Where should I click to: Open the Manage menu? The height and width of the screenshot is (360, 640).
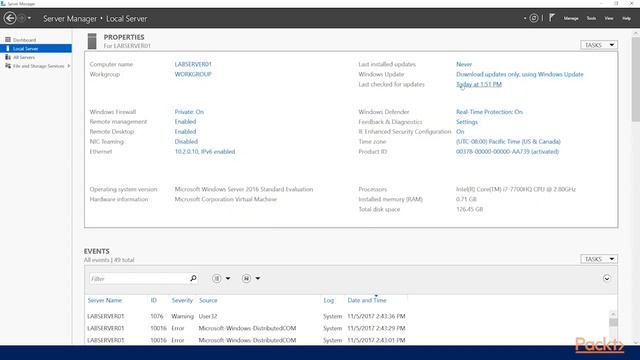pos(571,18)
